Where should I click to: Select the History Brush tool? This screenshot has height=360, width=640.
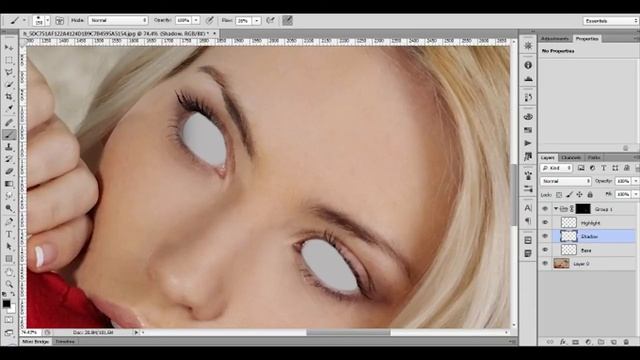[9, 159]
